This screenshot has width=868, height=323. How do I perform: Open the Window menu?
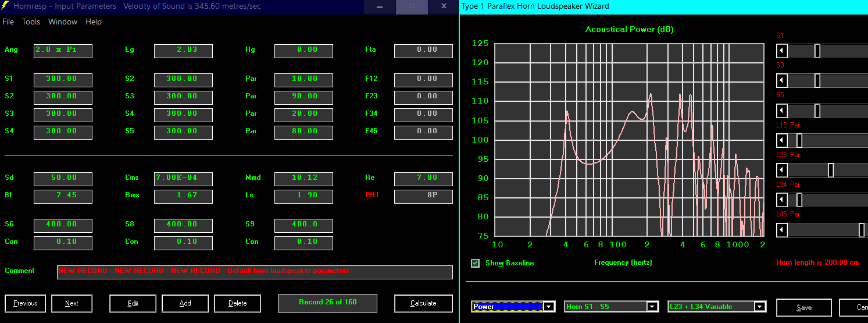pos(63,22)
